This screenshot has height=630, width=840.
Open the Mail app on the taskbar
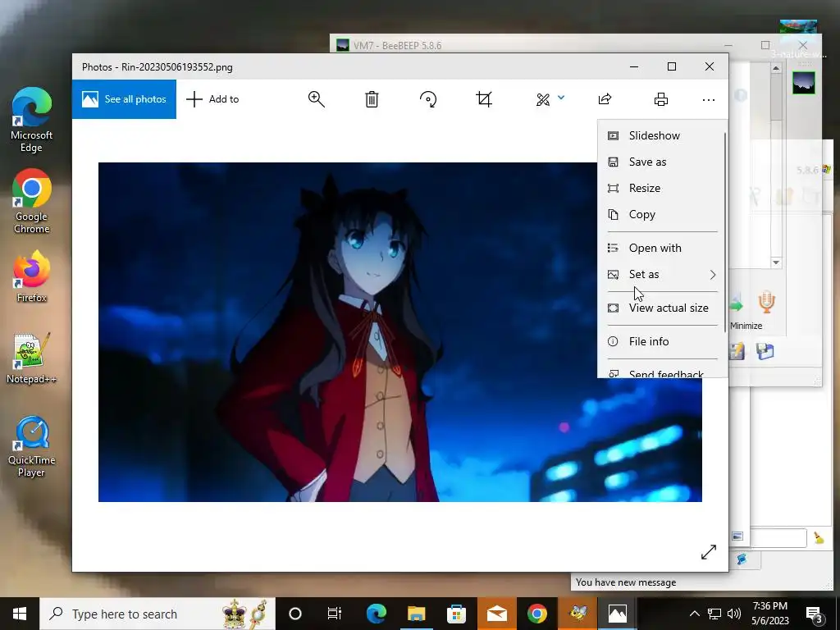point(496,614)
